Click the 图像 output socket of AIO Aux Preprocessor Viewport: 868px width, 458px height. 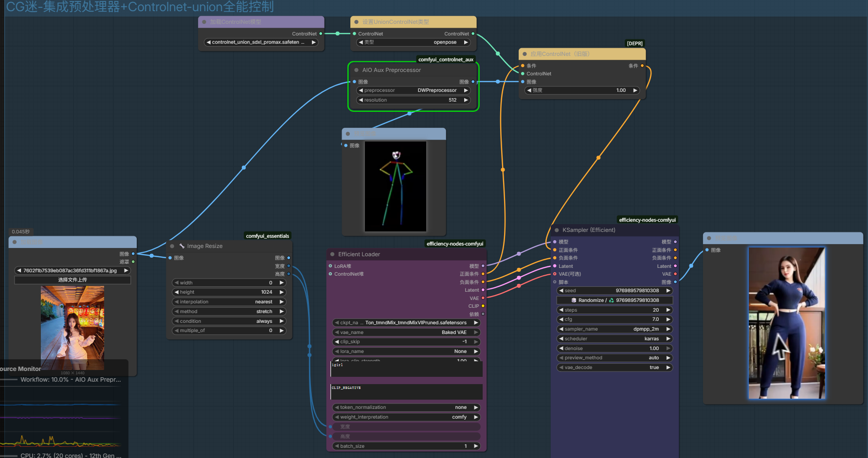point(473,82)
